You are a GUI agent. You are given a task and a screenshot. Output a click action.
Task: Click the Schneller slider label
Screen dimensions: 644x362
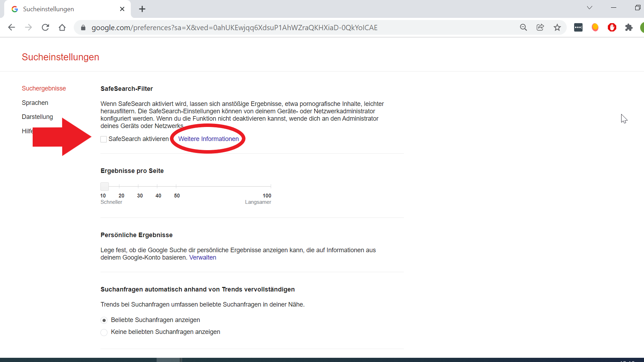coord(111,202)
